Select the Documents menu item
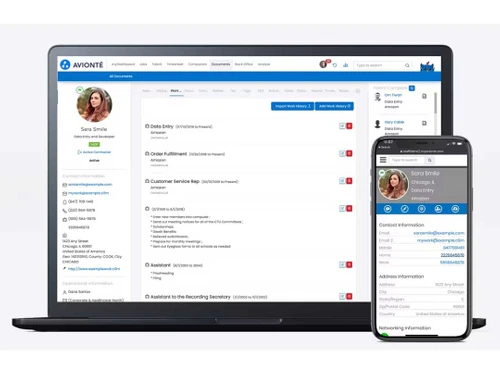Viewport: 500px width, 375px height. click(x=221, y=64)
